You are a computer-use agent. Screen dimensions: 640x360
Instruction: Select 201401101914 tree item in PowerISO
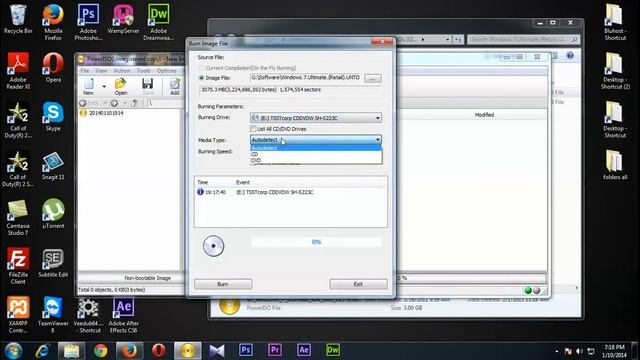(x=106, y=113)
